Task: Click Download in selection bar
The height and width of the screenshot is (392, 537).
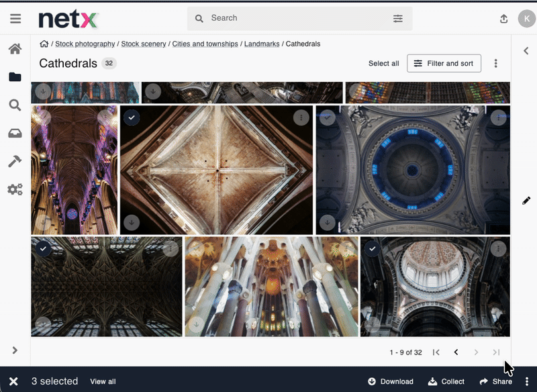Action: 391,381
